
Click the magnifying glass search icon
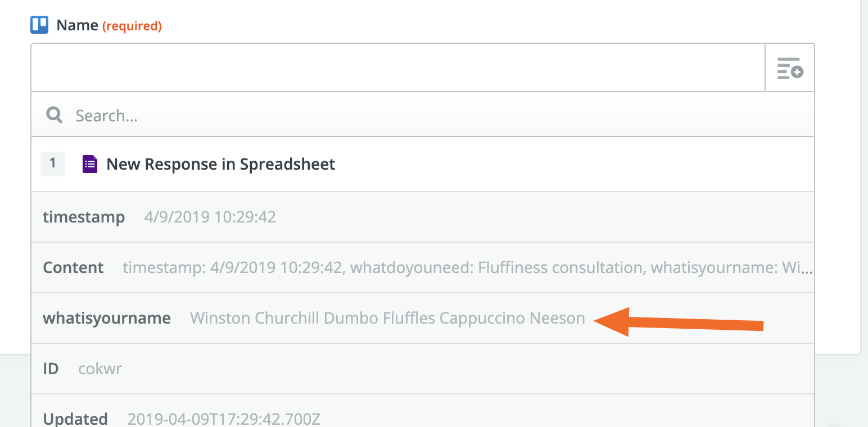click(55, 116)
